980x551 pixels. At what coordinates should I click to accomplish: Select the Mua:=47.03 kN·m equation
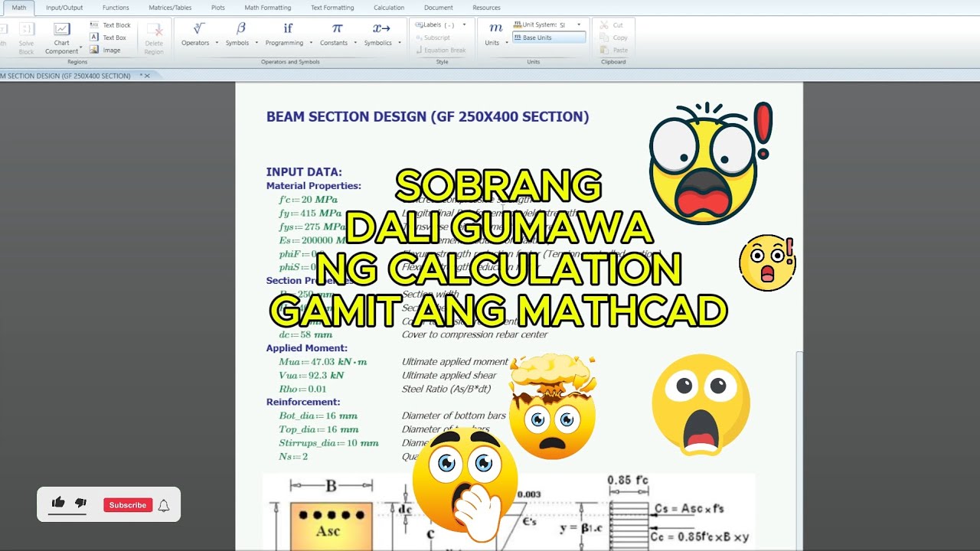click(323, 362)
